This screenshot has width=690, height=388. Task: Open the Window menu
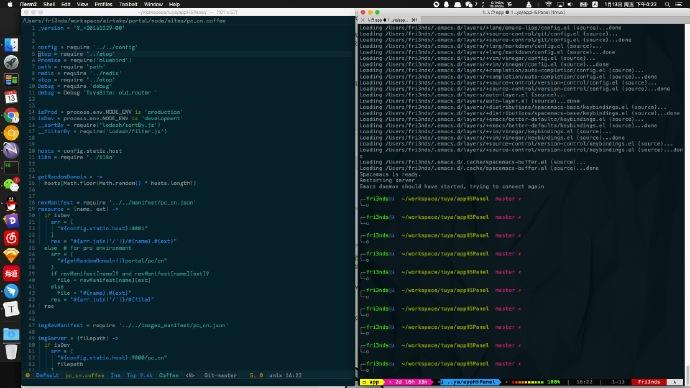(x=153, y=4)
